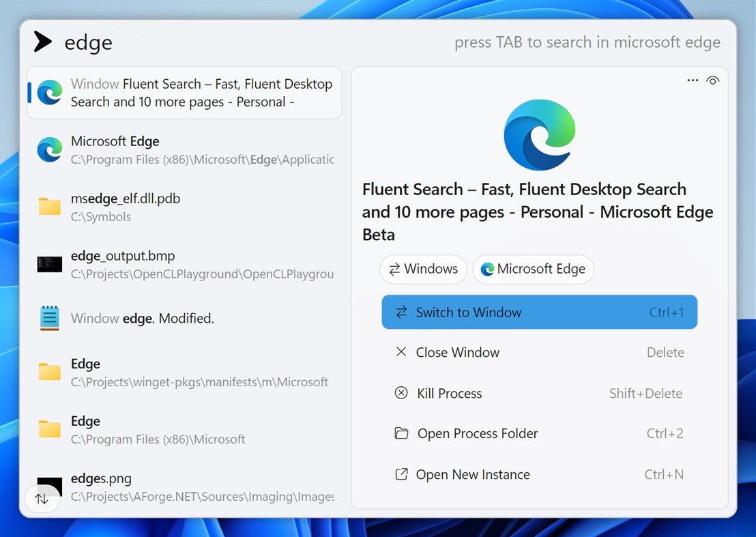Select the Open New Instance action
The height and width of the screenshot is (537, 756).
473,474
